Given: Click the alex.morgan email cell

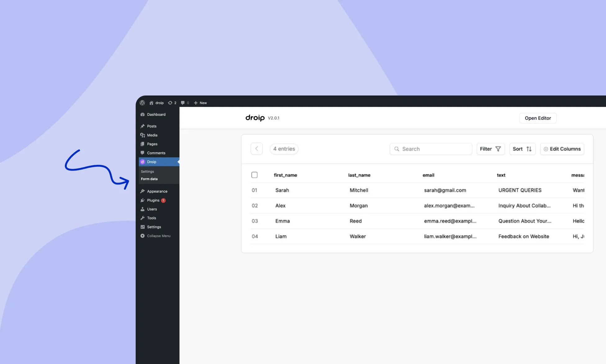Looking at the screenshot, I should point(449,206).
